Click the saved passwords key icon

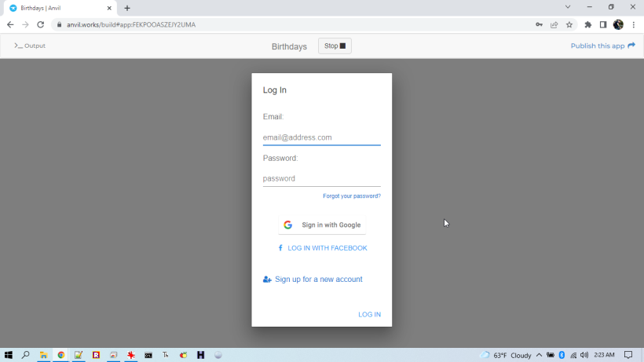(539, 24)
